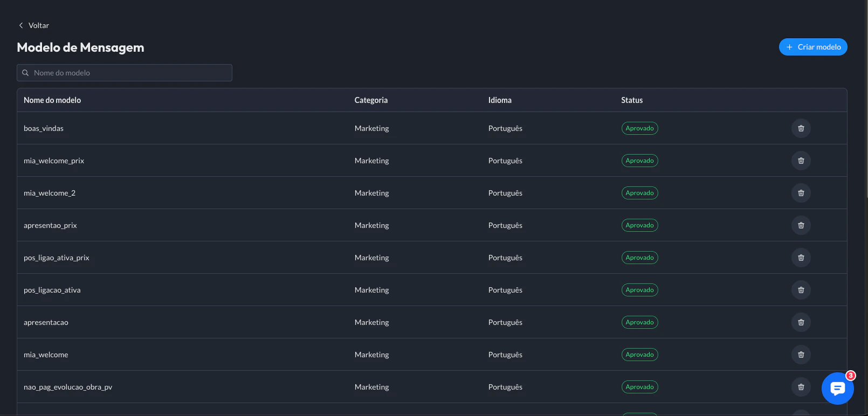Go back using the Voltar link
The image size is (868, 416).
pyautogui.click(x=33, y=25)
